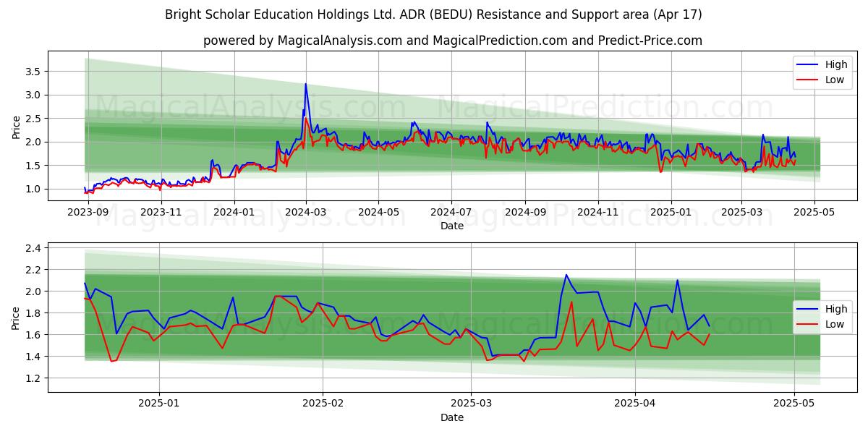Click the '2024-09' x-axis label
The height and width of the screenshot is (434, 868).
click(x=525, y=213)
